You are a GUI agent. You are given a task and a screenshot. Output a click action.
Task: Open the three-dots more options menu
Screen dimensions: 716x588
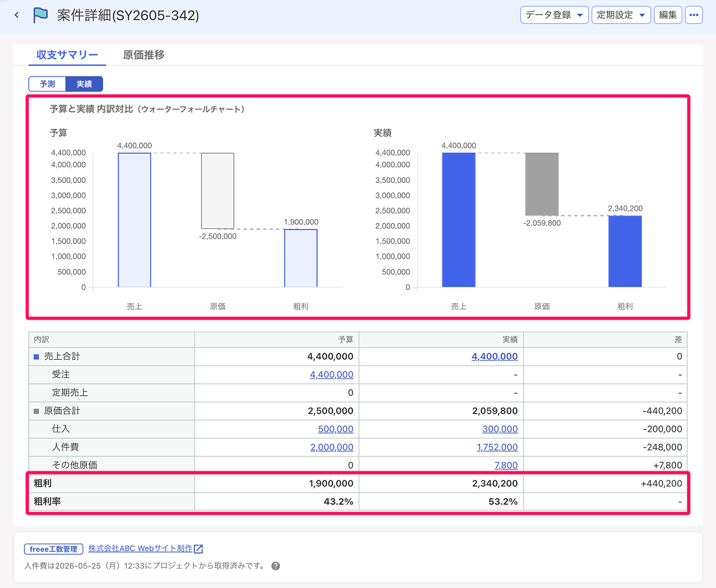pyautogui.click(x=693, y=15)
